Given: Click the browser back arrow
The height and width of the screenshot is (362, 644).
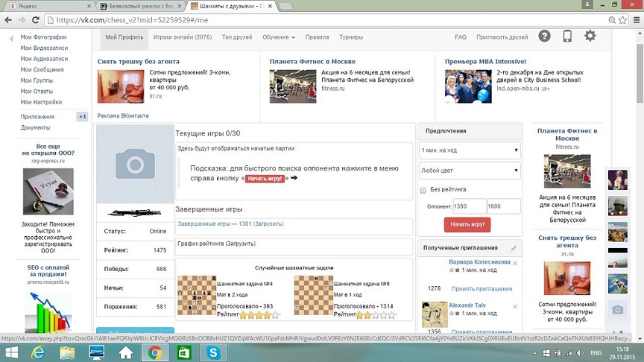Looking at the screenshot, I should pyautogui.click(x=10, y=20).
